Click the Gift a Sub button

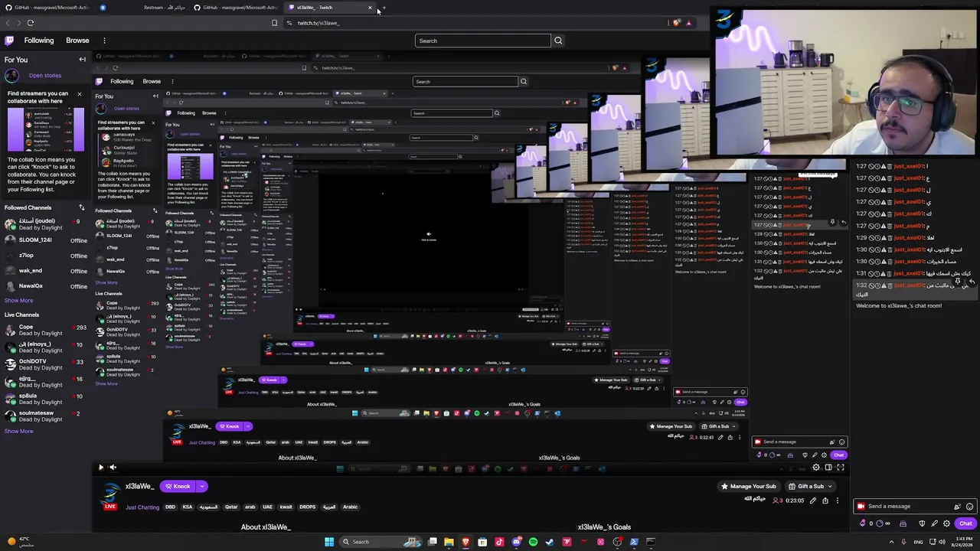point(811,486)
